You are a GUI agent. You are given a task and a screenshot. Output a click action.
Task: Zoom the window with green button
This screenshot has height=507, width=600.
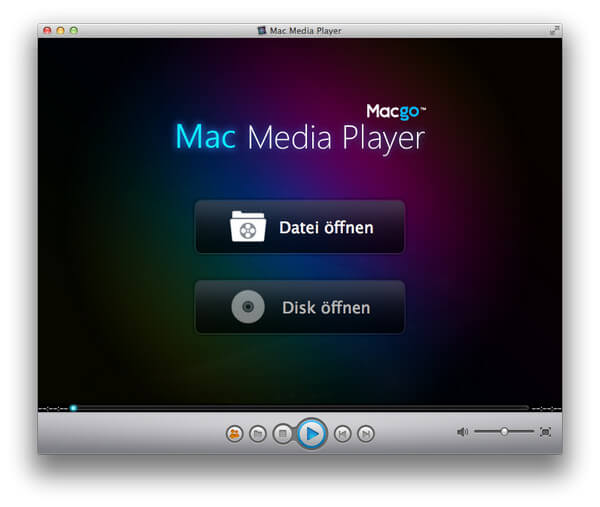74,30
